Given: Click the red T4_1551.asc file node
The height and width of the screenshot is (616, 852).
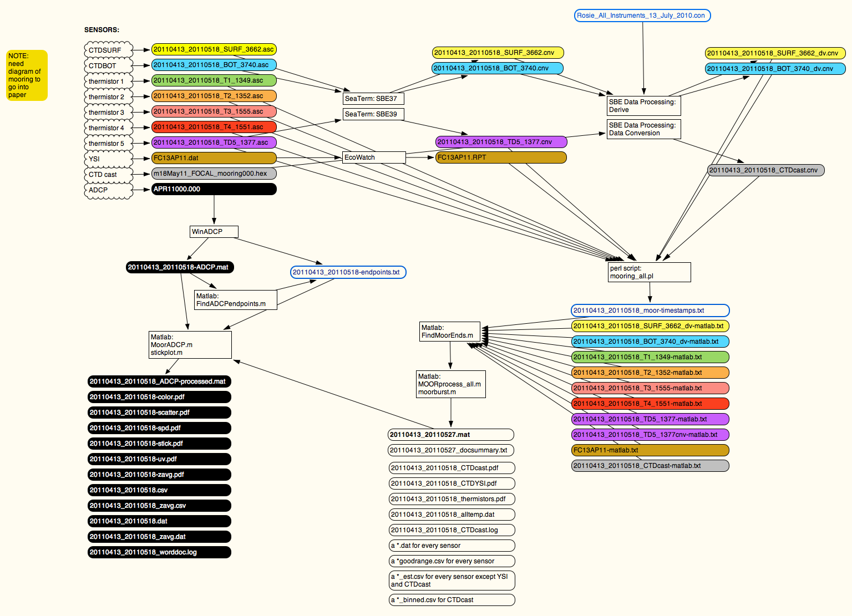Looking at the screenshot, I should click(x=214, y=127).
